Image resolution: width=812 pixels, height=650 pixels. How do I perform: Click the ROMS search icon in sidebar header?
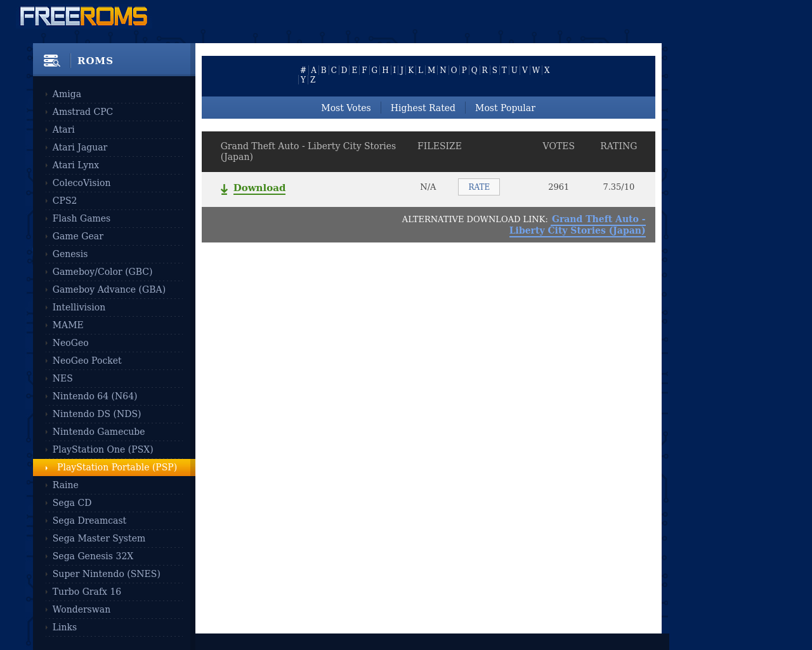52,61
